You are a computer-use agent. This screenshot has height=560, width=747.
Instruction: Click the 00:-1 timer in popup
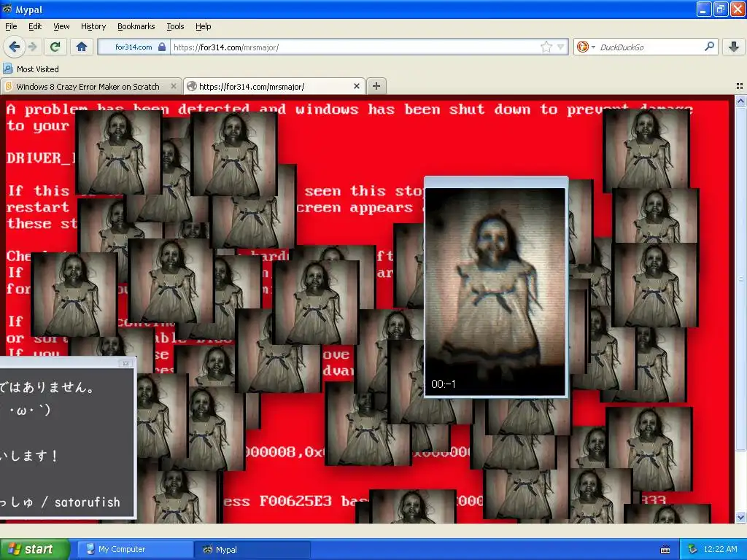click(443, 384)
